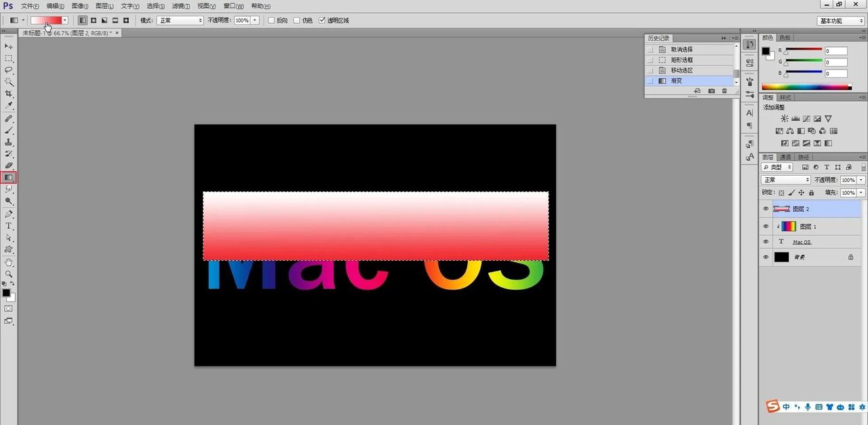Choose reflected gradient style in options bar
Viewport: 868px width, 425px height.
click(115, 20)
